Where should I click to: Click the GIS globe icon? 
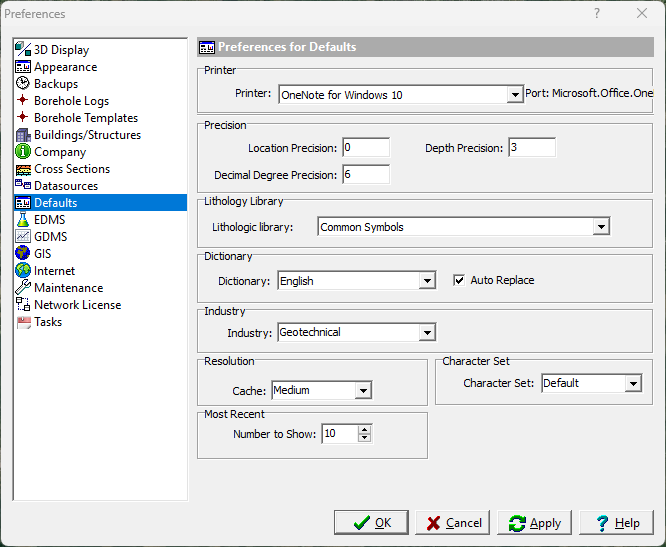click(x=23, y=254)
